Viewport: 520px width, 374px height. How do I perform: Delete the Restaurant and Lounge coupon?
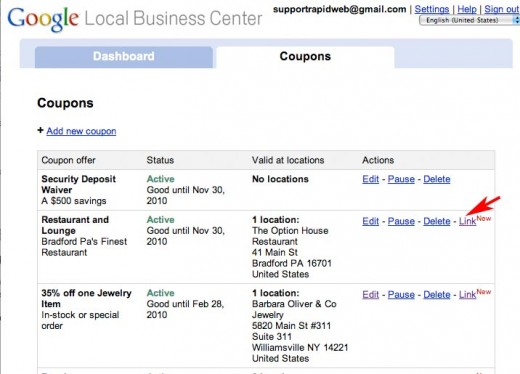pos(437,221)
